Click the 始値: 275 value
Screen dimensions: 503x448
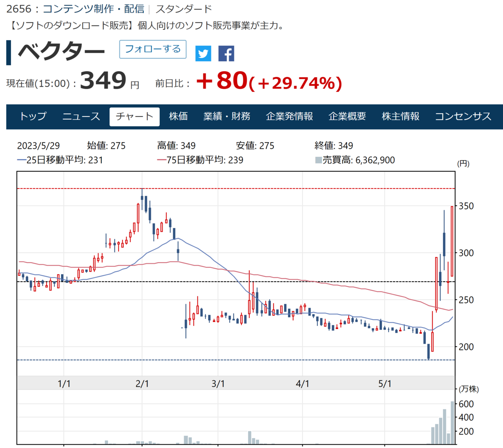point(106,146)
